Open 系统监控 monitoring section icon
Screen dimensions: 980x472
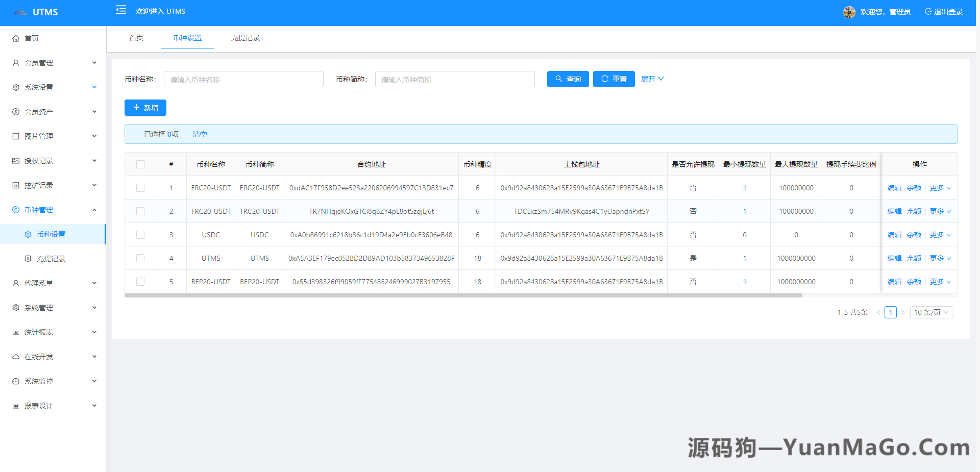[x=15, y=381]
